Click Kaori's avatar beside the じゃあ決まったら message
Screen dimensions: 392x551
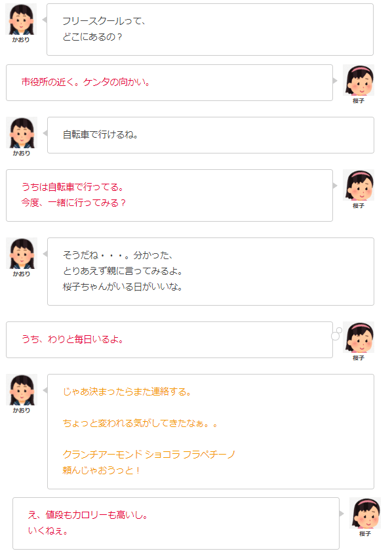coord(22,390)
